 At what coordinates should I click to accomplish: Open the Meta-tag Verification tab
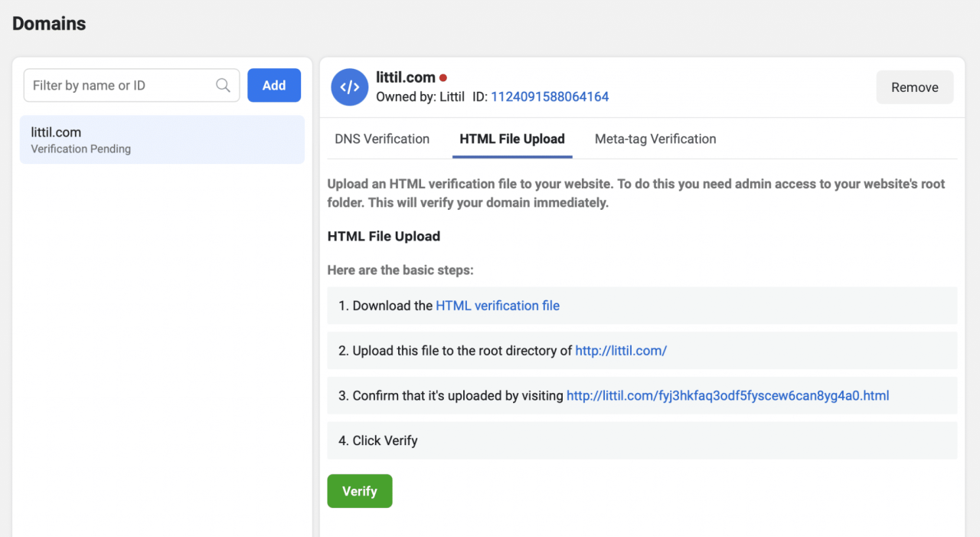[x=655, y=139]
